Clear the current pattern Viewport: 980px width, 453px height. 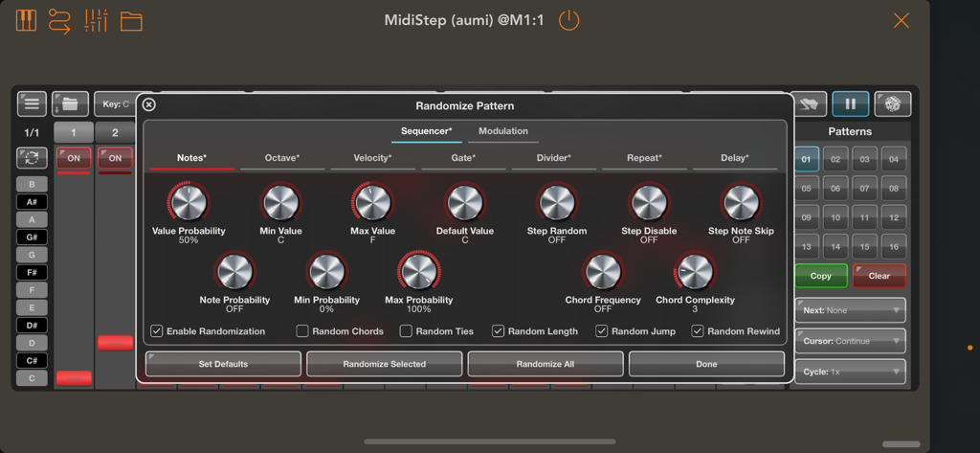(880, 276)
